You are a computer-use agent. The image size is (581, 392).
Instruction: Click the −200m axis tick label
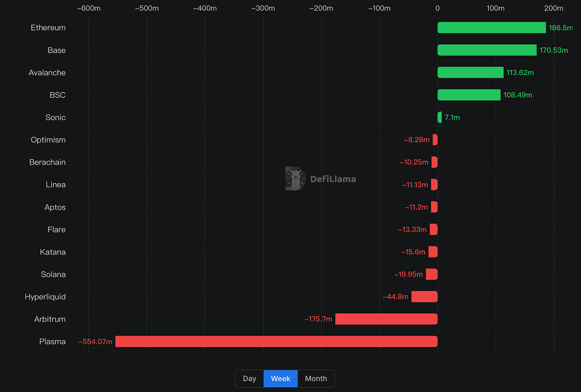(321, 8)
